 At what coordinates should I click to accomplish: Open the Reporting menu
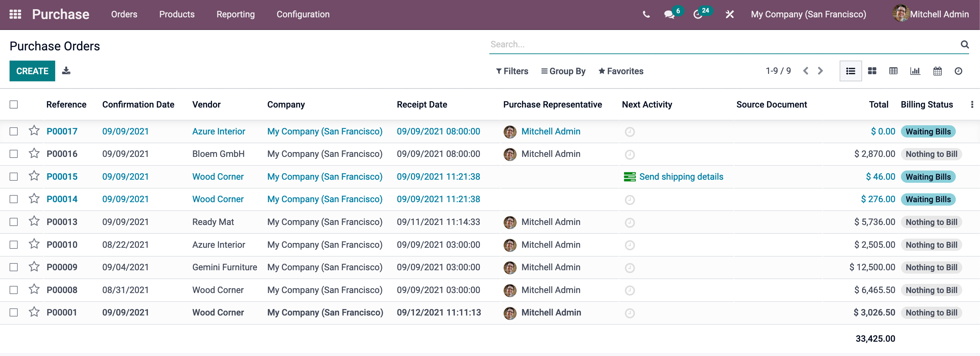tap(235, 14)
